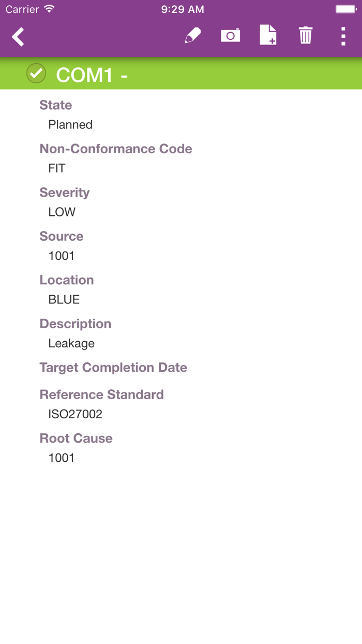Tap the battery indicator icon
Screen dimensions: 362x644
(x=345, y=9)
